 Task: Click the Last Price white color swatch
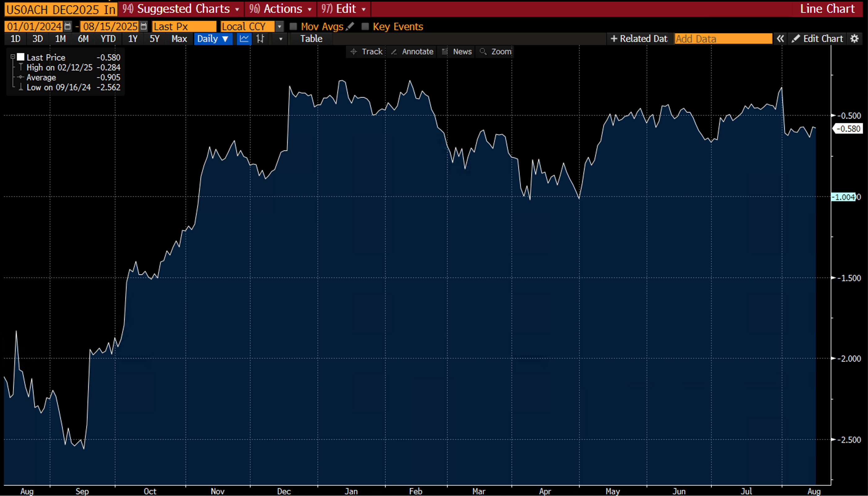tap(21, 57)
